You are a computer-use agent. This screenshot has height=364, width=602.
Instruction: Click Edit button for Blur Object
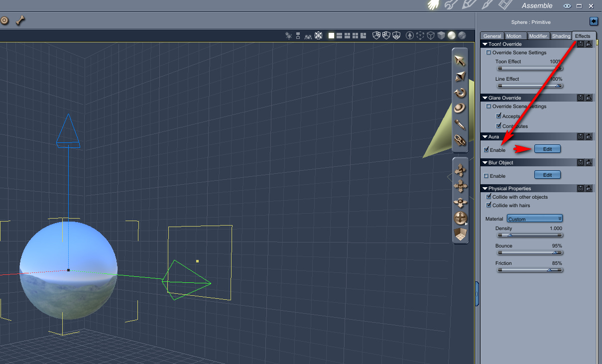547,175
